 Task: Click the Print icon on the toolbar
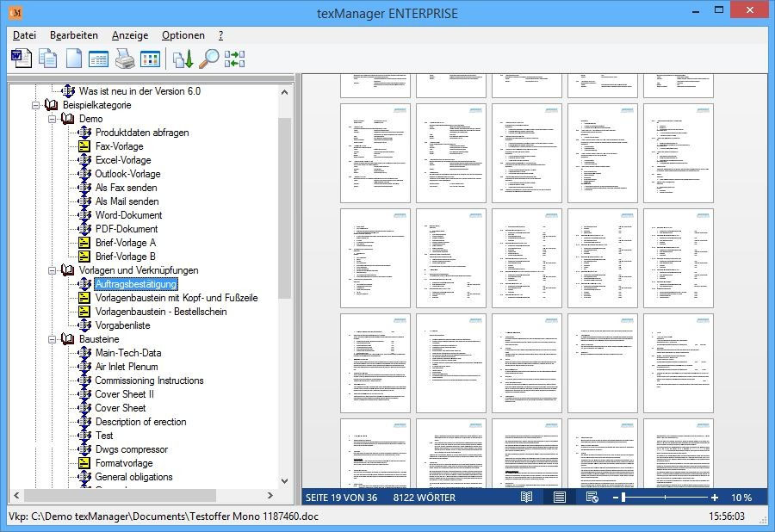point(124,58)
